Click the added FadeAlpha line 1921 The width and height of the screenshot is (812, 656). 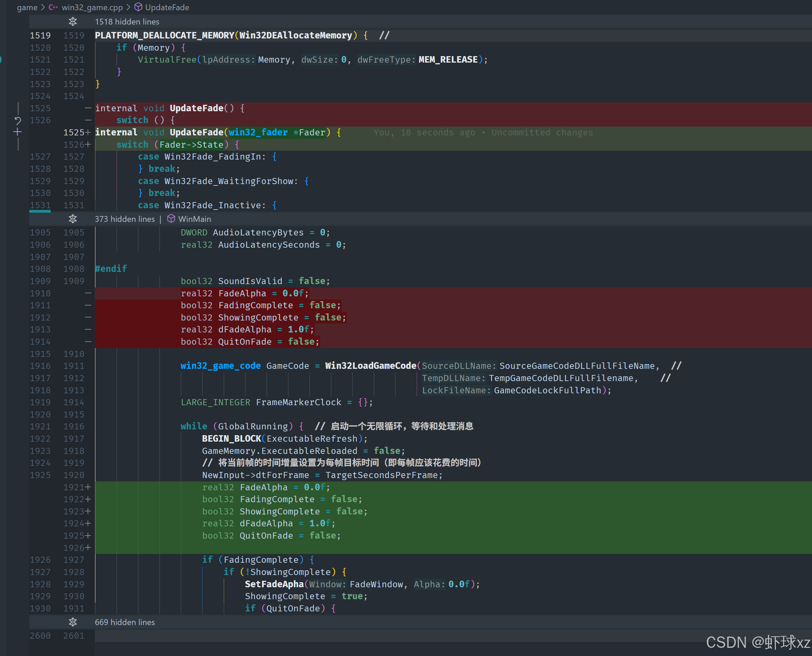pyautogui.click(x=263, y=488)
